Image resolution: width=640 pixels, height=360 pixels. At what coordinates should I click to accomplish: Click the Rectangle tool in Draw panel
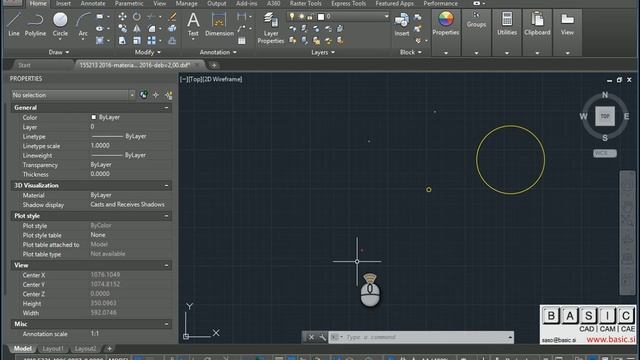pyautogui.click(x=100, y=17)
